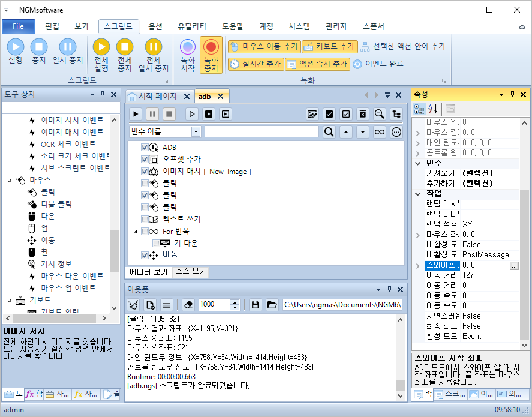Click the 도구 상자 vertical scrollbar thumb
Viewport: 532px width, 417px height.
tap(115, 251)
